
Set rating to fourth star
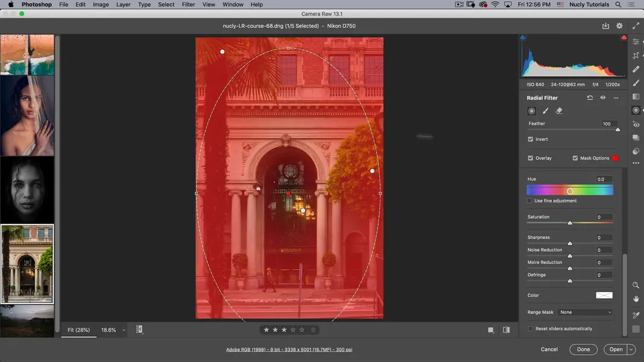coord(293,330)
